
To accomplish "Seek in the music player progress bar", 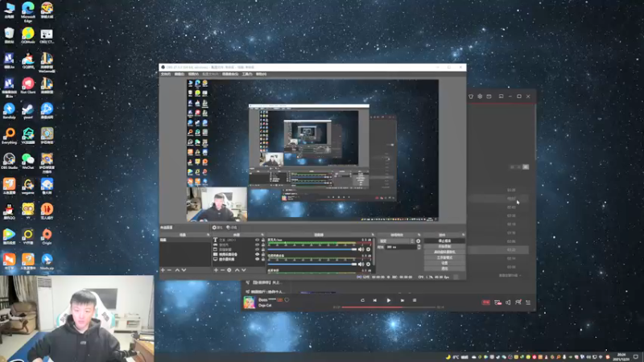I will click(389, 307).
